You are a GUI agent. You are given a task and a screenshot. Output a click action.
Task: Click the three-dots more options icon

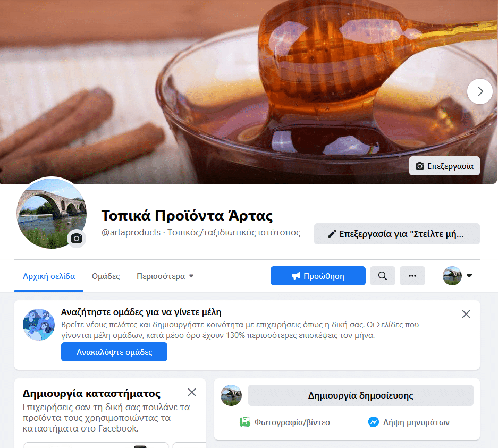(x=412, y=276)
